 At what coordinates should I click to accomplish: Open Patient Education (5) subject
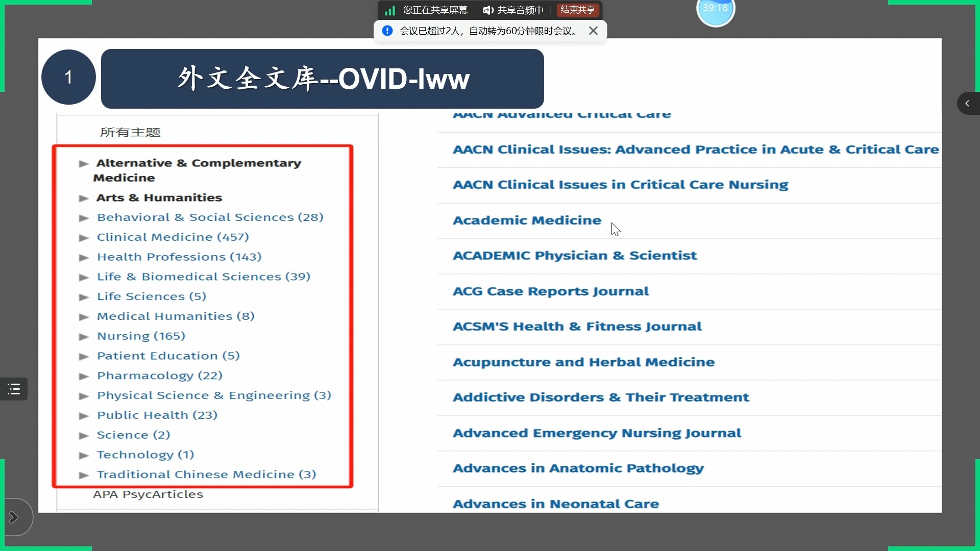coord(168,356)
